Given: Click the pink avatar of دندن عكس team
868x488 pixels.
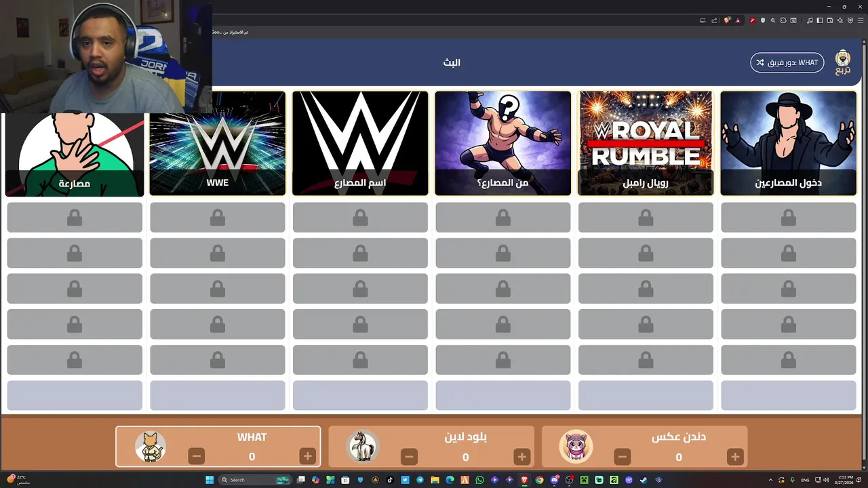Looking at the screenshot, I should [576, 447].
